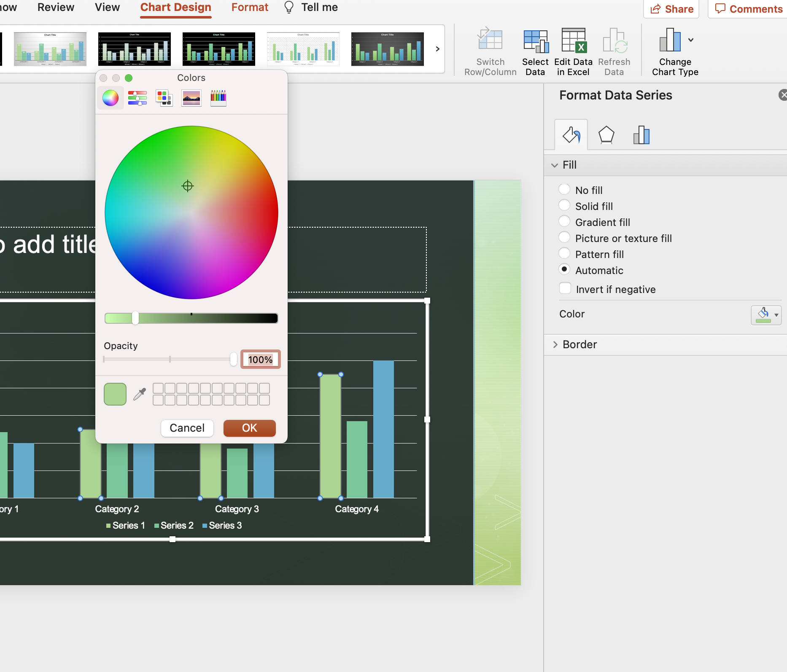Click the Category 4 axis label
The height and width of the screenshot is (672, 787).
tap(357, 509)
